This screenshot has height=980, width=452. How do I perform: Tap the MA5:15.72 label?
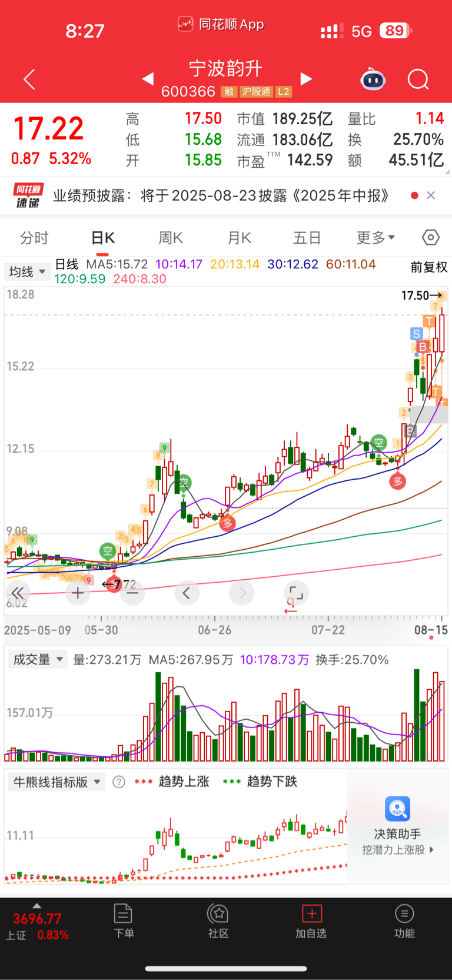click(x=117, y=264)
